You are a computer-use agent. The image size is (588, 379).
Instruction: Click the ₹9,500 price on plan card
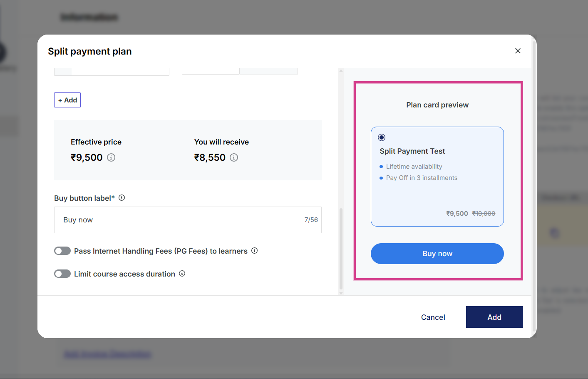tap(457, 214)
